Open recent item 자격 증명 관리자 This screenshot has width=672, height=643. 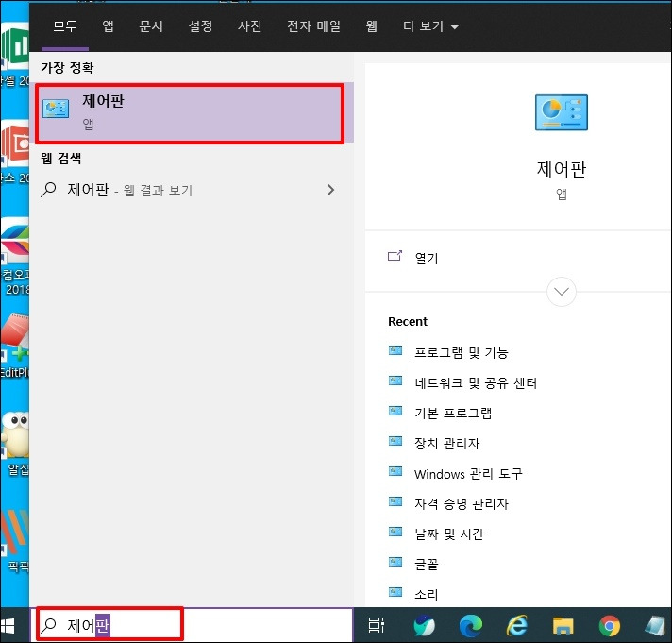(462, 503)
